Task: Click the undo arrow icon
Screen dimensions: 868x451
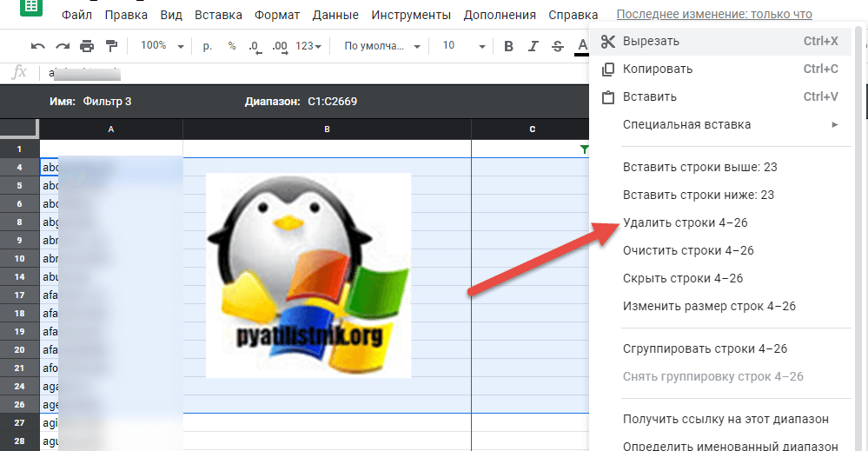Action: click(37, 46)
